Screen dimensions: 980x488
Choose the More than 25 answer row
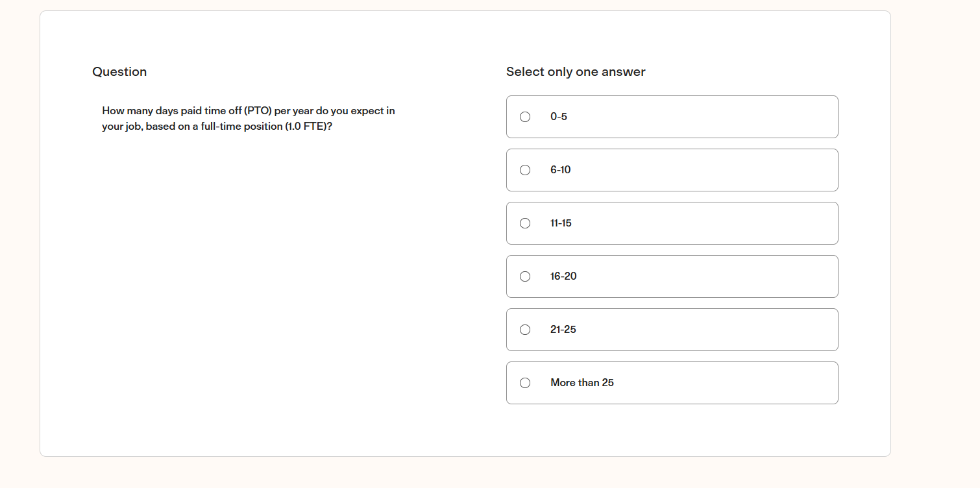coord(672,383)
